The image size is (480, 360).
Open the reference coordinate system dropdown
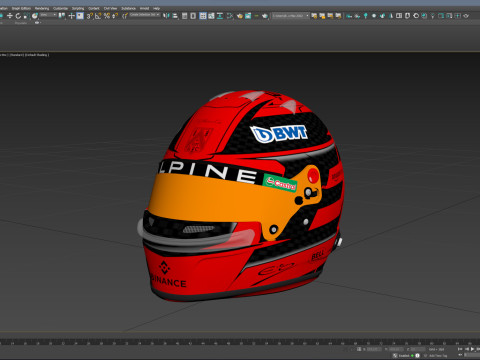(x=49, y=15)
